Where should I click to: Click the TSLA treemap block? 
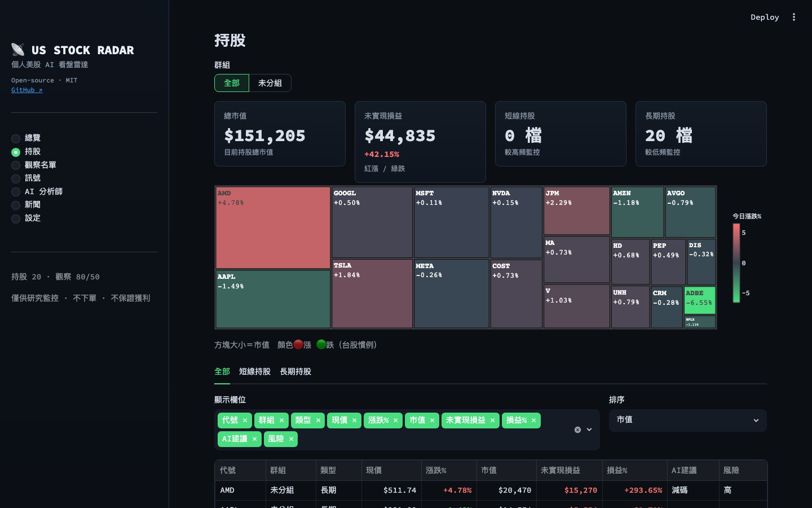(372, 294)
